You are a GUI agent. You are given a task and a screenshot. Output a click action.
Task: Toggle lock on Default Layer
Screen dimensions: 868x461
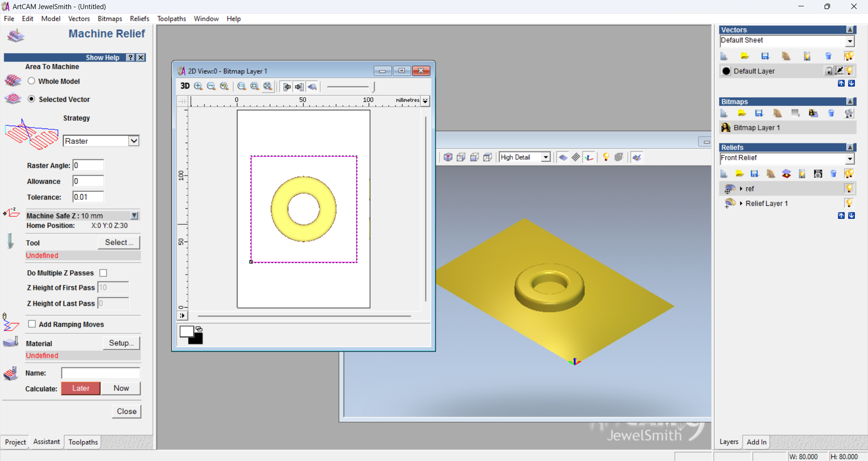pyautogui.click(x=829, y=71)
